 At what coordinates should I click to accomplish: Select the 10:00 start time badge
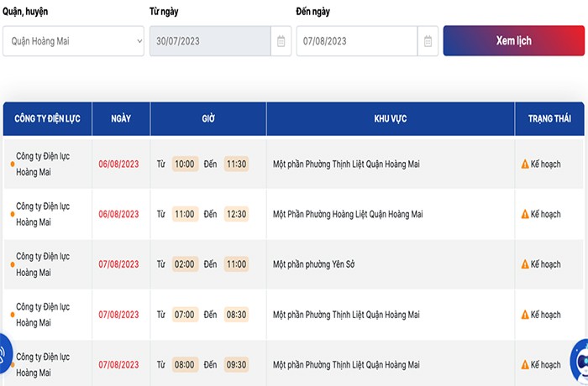185,164
